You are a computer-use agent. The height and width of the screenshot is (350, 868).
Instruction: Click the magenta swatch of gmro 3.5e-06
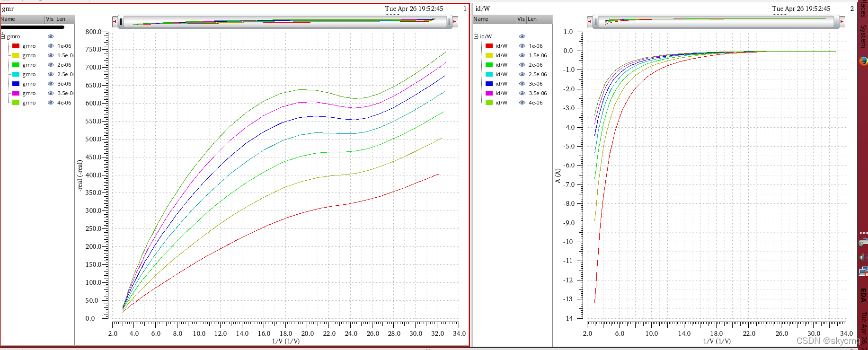click(x=16, y=93)
